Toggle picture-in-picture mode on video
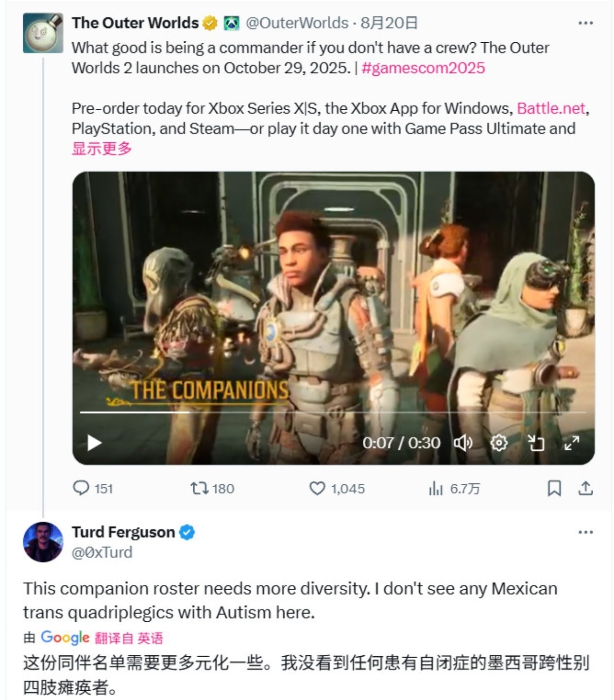The height and width of the screenshot is (700, 614). pyautogui.click(x=536, y=443)
